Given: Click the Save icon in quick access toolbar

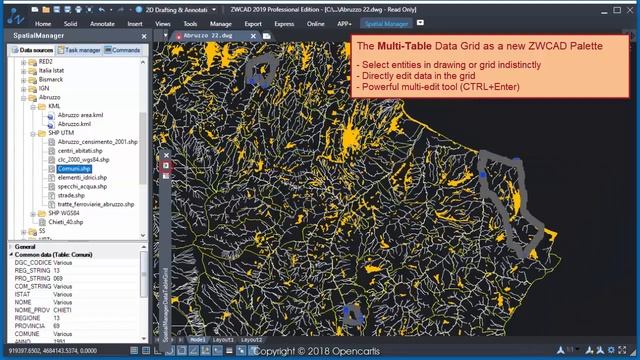Looking at the screenshot, I should pos(57,9).
